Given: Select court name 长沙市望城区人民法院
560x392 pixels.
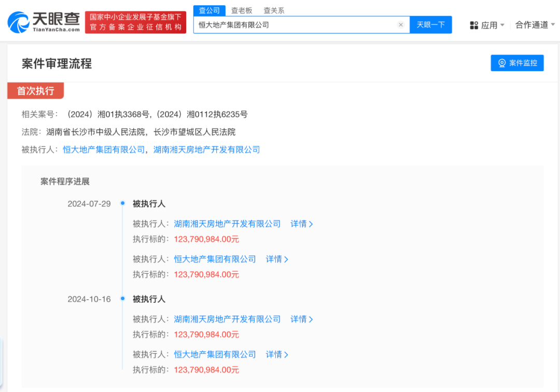Looking at the screenshot, I should (194, 132).
